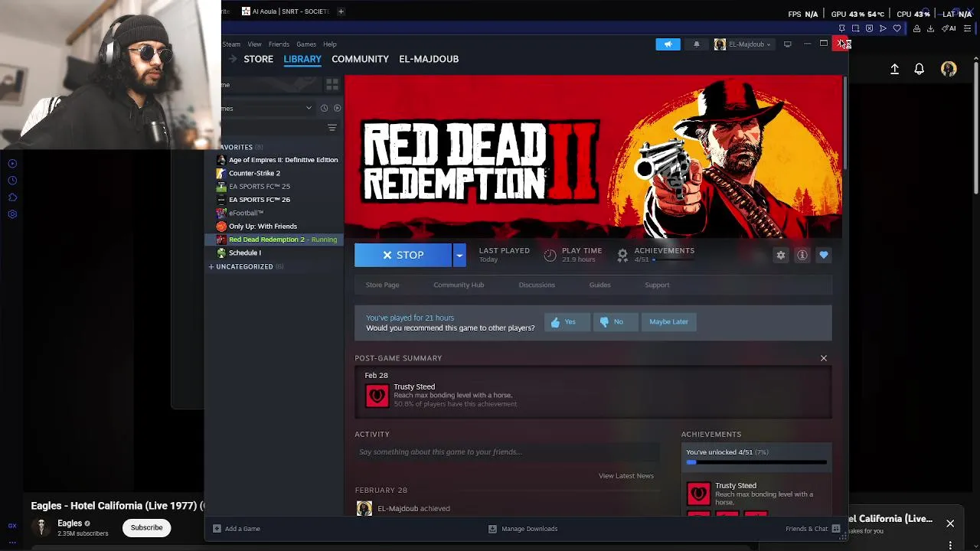This screenshot has height=551, width=980.
Task: Click browser heart bookmark icon
Action: tap(897, 28)
